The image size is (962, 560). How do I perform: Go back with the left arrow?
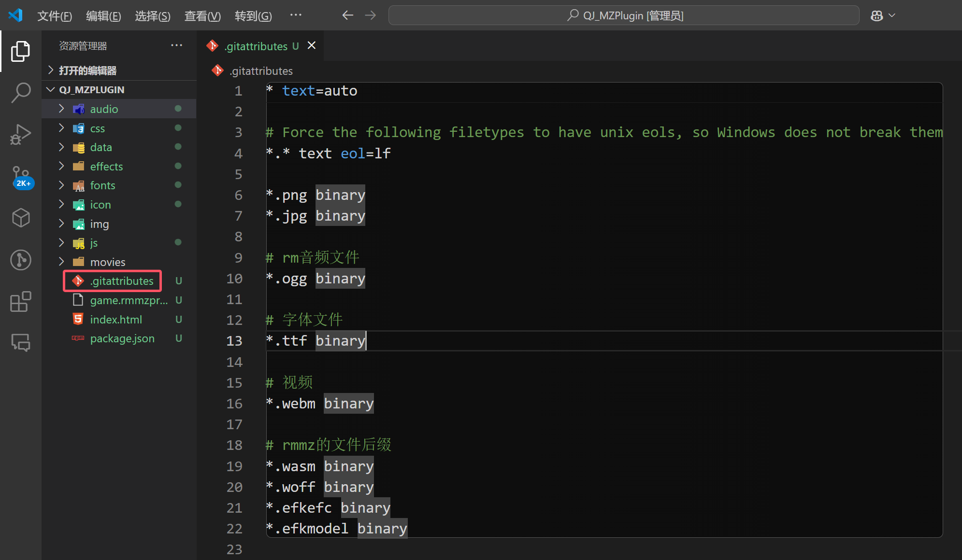pos(347,15)
